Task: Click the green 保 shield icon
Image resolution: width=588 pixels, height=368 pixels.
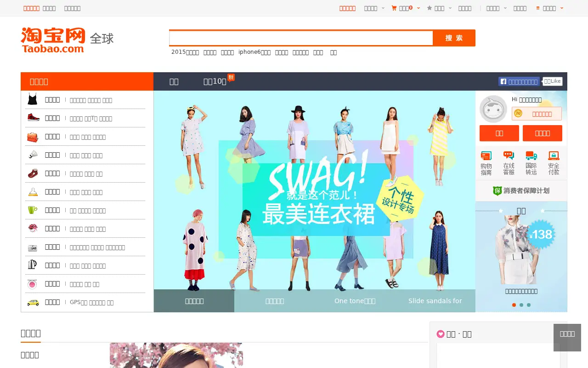Action: 497,190
